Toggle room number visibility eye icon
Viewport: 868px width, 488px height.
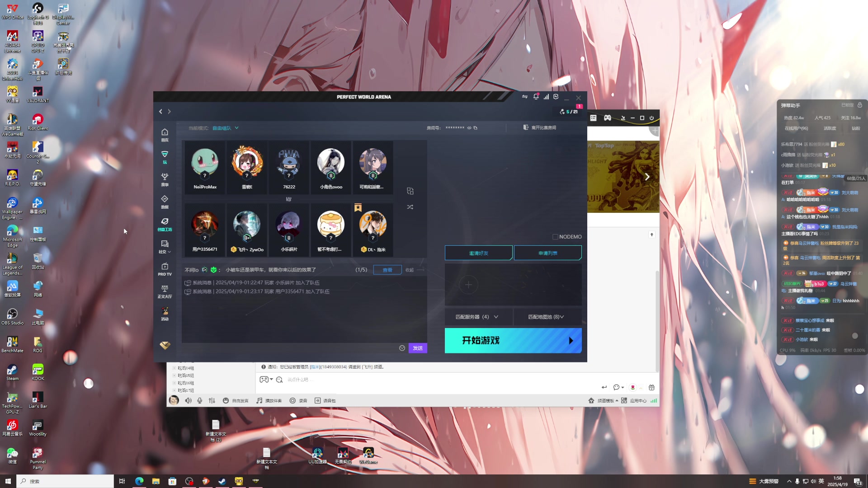pyautogui.click(x=469, y=128)
